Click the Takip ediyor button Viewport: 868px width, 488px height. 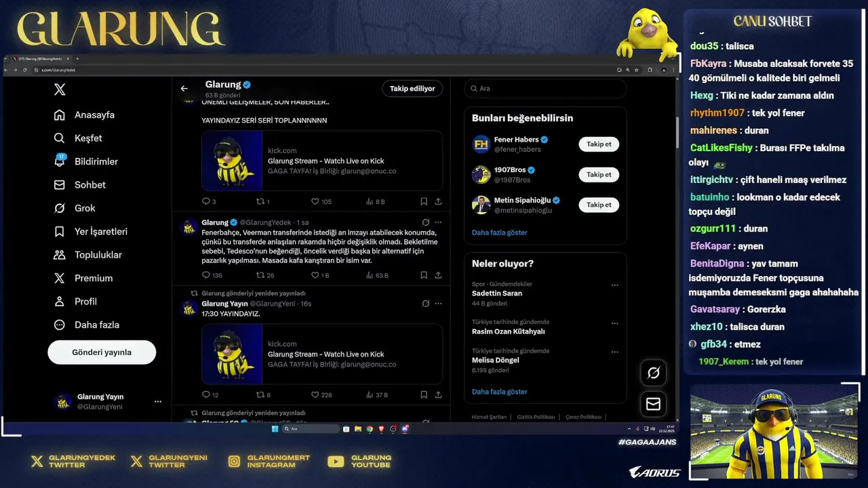pyautogui.click(x=412, y=88)
